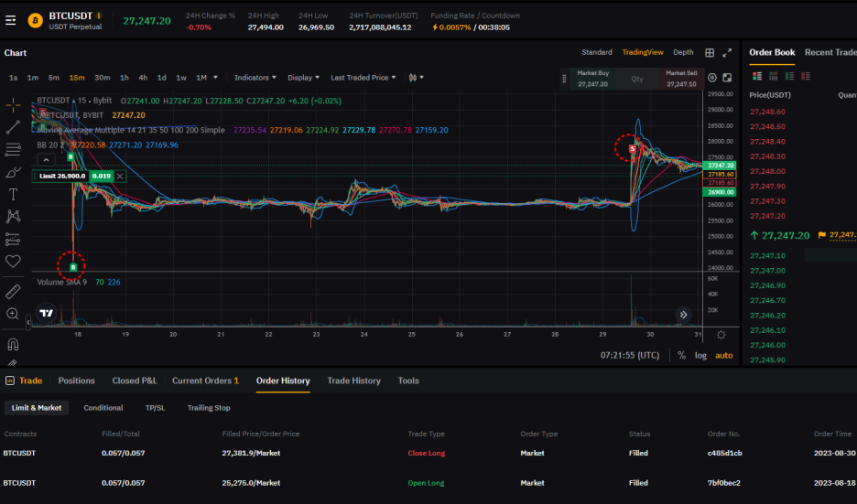Viewport: 857px width, 504px height.
Task: Show only asks order book view
Action: [x=806, y=76]
